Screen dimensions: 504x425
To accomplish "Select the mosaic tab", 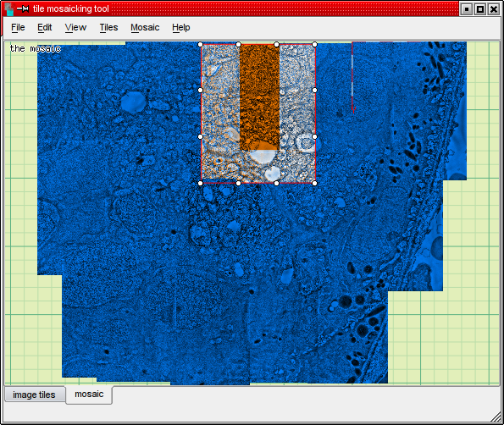I will [x=89, y=395].
